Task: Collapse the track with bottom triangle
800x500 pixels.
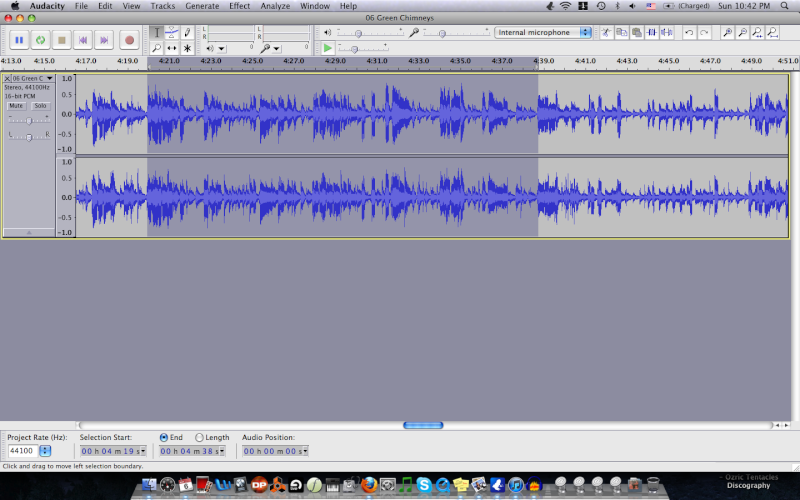Action: [x=29, y=232]
